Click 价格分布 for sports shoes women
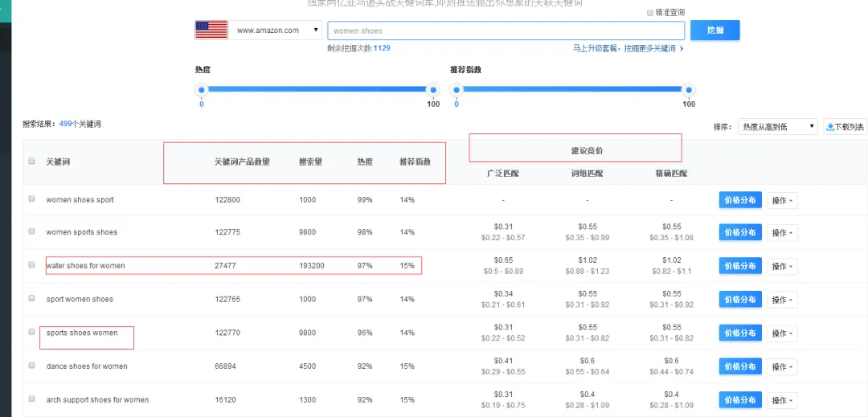Screen dimensions: 868x417 (x=740, y=333)
